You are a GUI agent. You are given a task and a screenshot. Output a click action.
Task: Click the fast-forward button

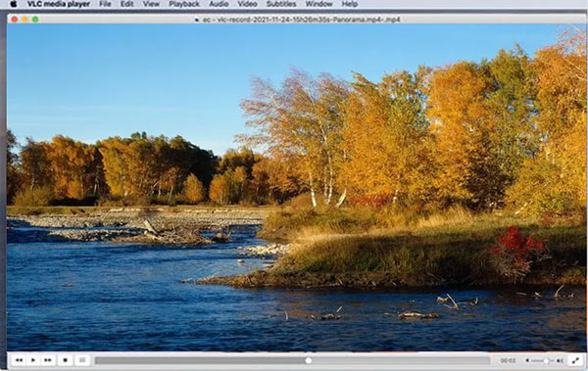point(48,360)
